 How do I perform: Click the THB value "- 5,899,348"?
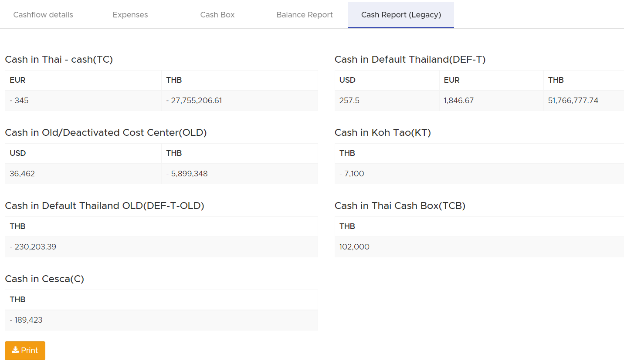187,174
